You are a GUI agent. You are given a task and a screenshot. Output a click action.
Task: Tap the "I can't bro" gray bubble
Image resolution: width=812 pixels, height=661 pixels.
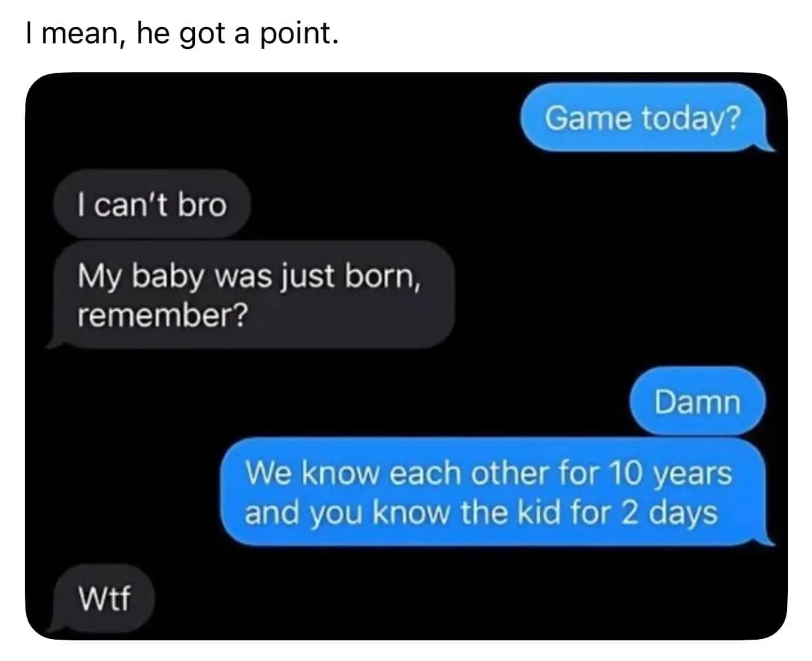[152, 204]
